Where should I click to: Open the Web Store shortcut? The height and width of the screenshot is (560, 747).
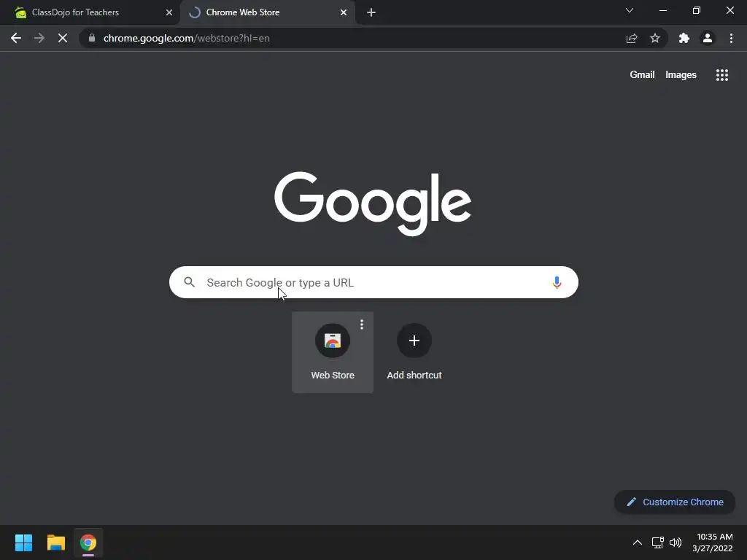(x=333, y=352)
